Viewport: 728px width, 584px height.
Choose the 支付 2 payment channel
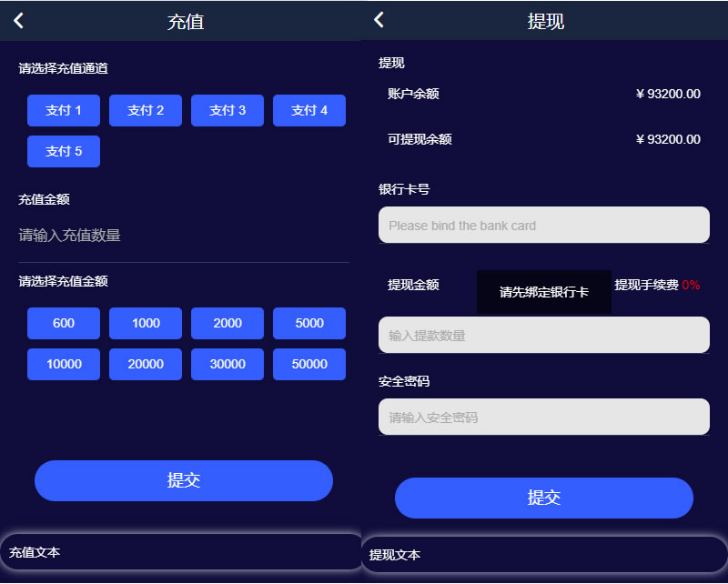click(x=146, y=110)
